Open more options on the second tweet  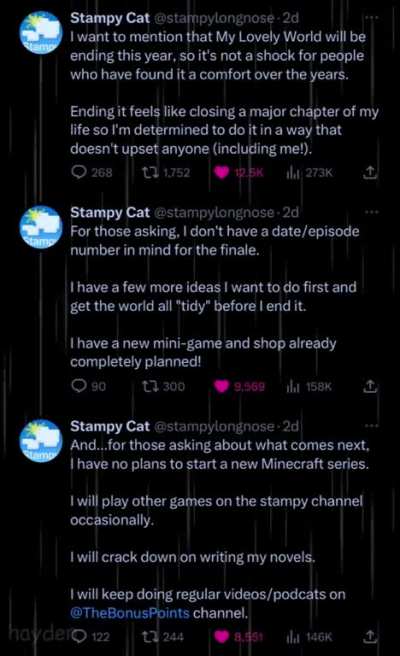coord(372,212)
